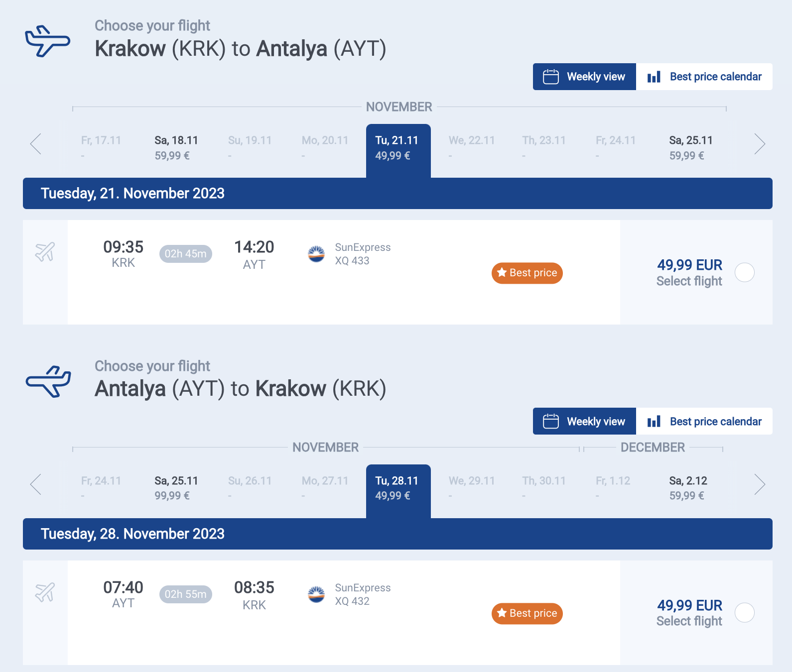Viewport: 792px width, 672px height.
Task: Click the bar chart icon in the return Best price calendar
Action: pyautogui.click(x=654, y=422)
